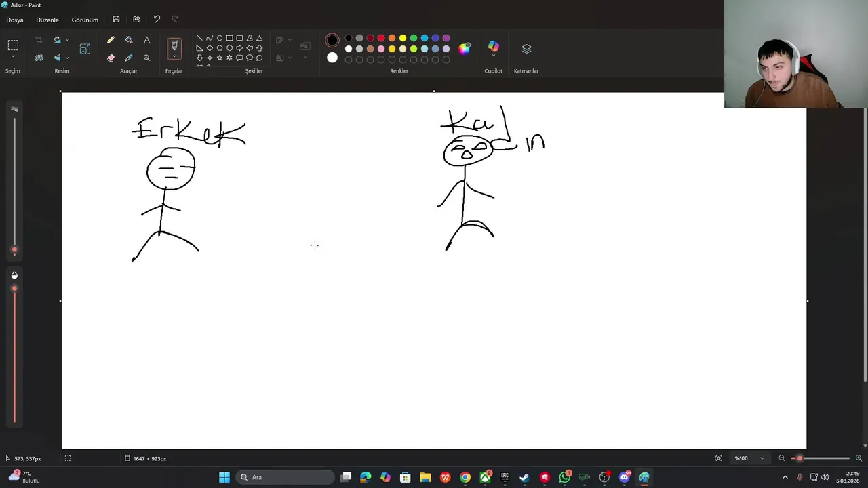Viewport: 868px width, 488px height.
Task: Open WhatsApp from the taskbar
Action: (564, 477)
